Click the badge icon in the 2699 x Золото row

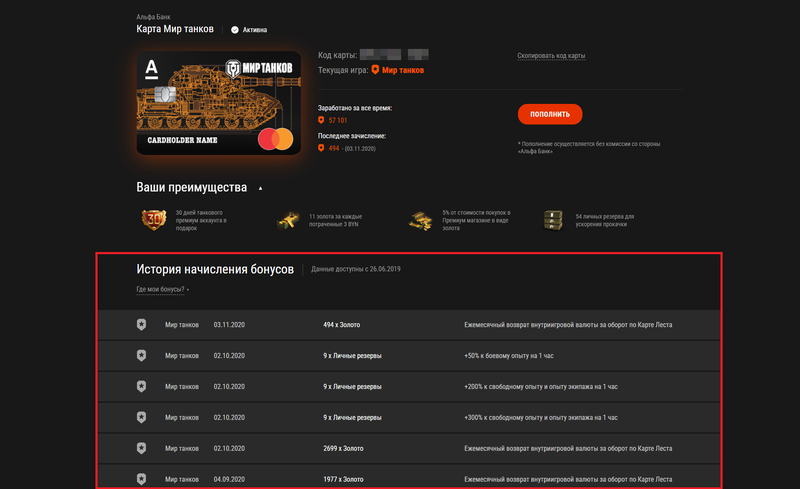coord(141,448)
